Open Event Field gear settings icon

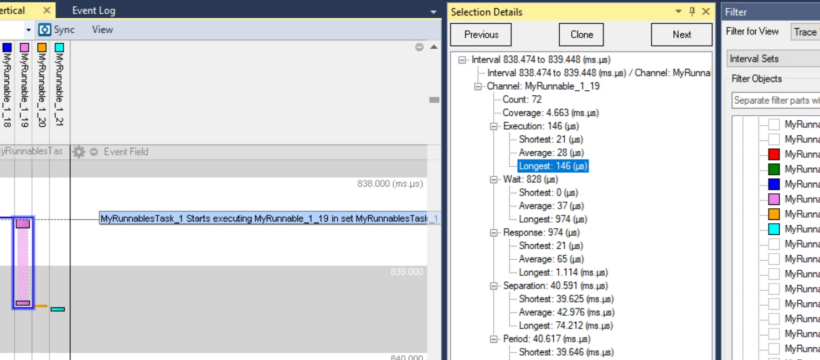[x=79, y=152]
